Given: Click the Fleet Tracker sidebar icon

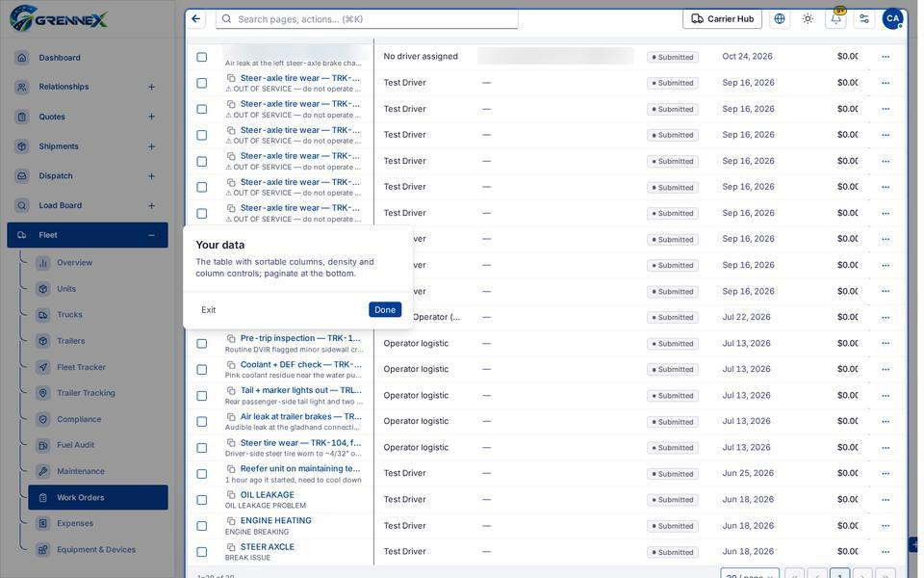Looking at the screenshot, I should (x=43, y=367).
